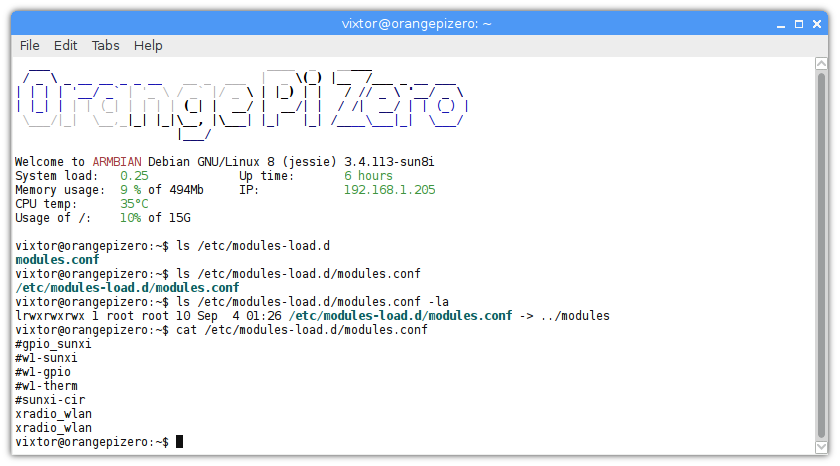Open the Help menu

(148, 45)
